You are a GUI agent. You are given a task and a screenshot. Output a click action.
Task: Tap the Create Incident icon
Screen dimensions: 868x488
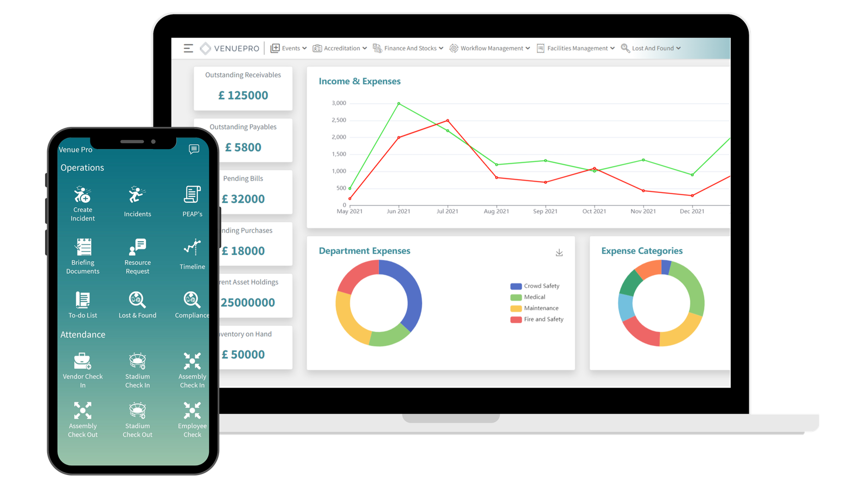click(82, 195)
